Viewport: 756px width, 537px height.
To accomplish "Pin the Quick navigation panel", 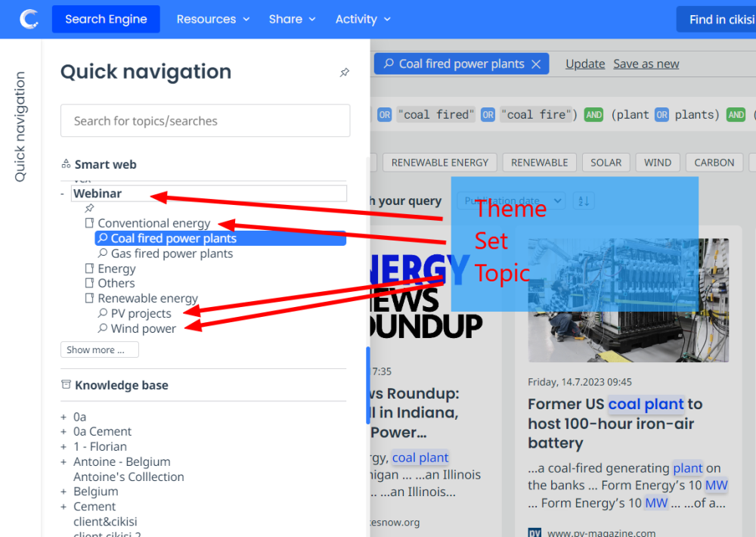I will point(344,73).
